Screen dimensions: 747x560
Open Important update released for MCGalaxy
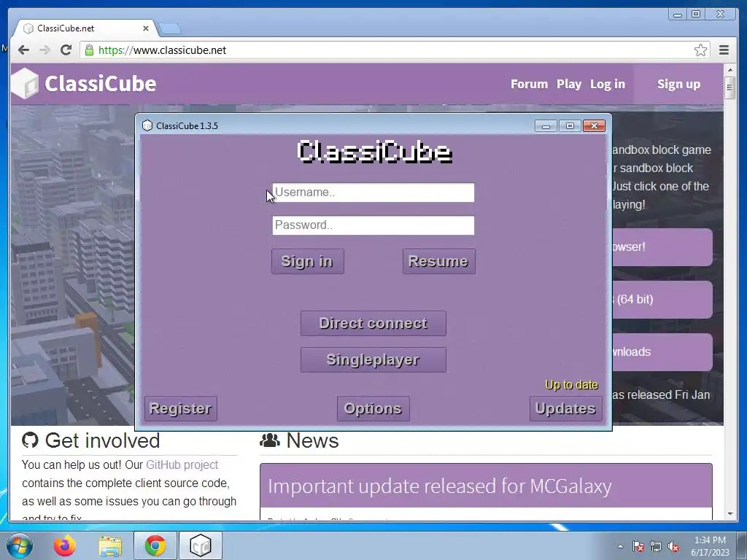click(x=439, y=486)
